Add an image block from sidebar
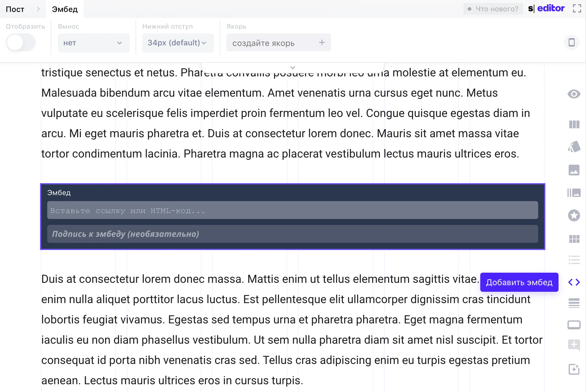Image resolution: width=586 pixels, height=392 pixels. [574, 170]
